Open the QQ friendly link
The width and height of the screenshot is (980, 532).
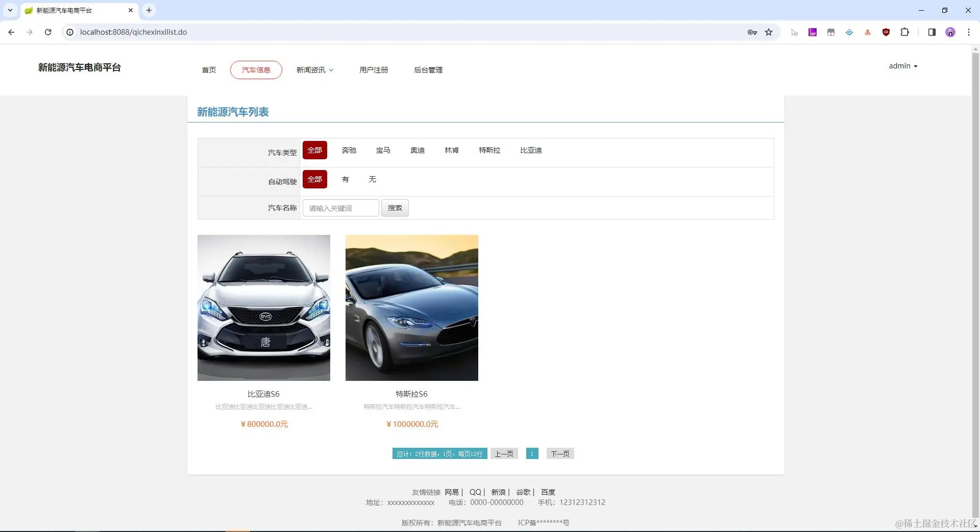click(x=475, y=492)
